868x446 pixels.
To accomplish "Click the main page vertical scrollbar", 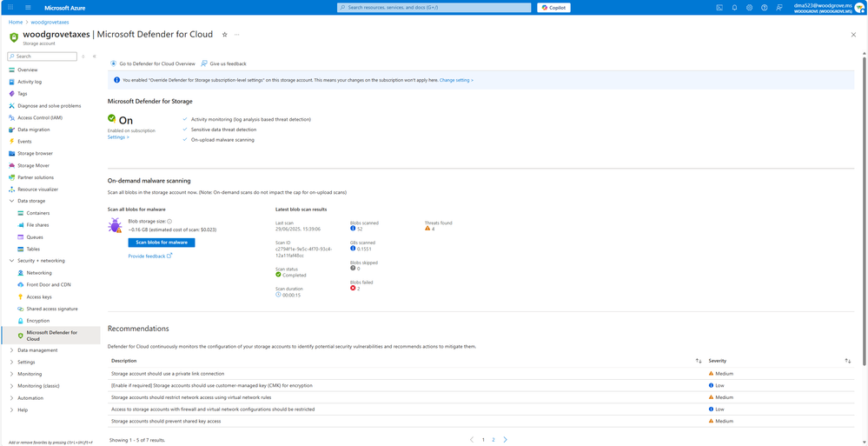I will click(x=865, y=210).
